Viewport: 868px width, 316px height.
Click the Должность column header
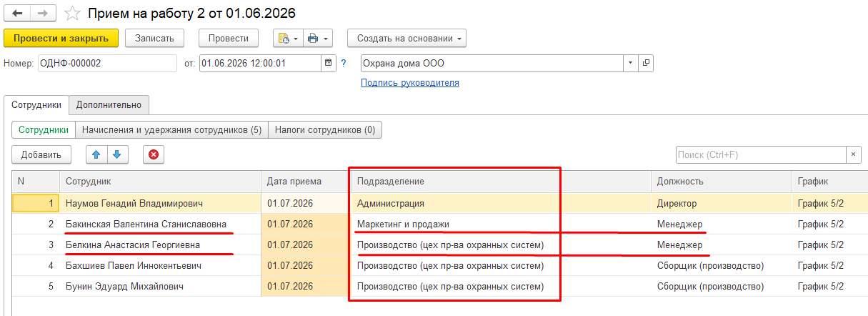coord(721,182)
